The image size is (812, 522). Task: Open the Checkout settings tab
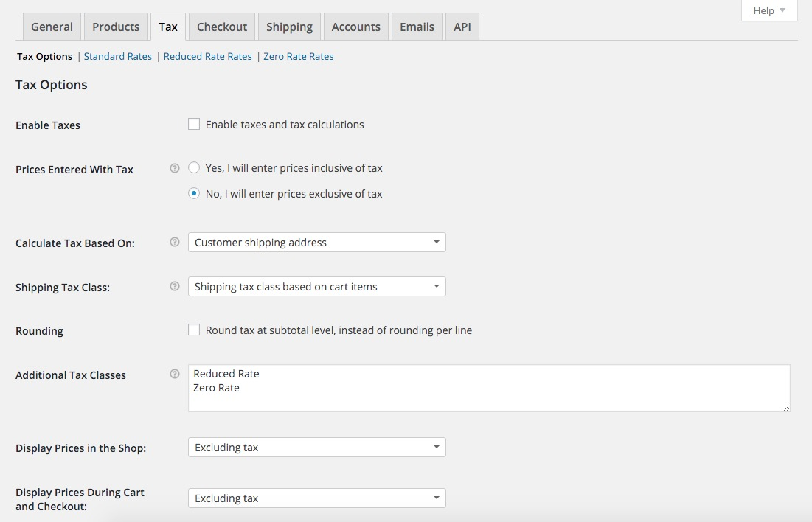[222, 27]
